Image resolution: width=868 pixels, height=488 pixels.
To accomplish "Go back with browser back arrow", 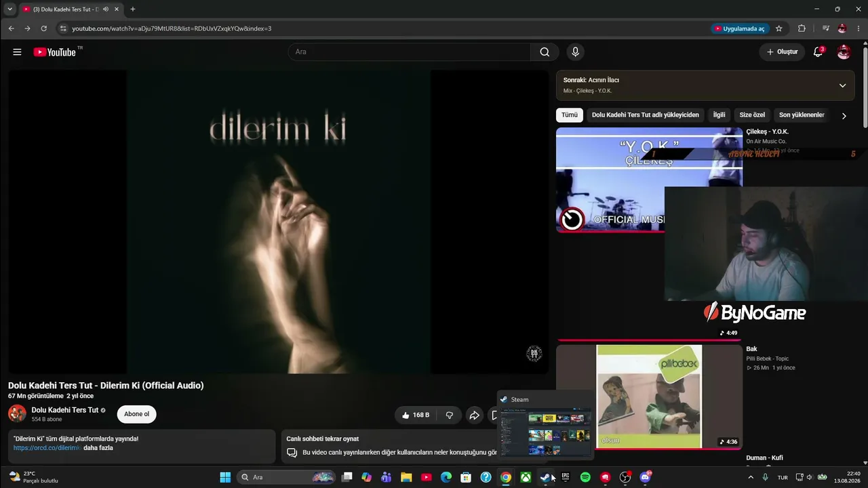I will [11, 28].
